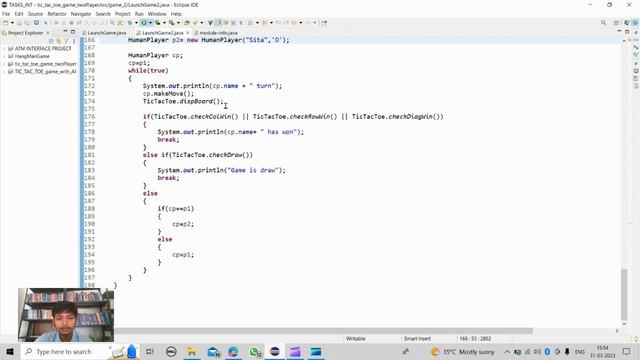The image size is (640, 360).
Task: Open the Source menu
Action: pyautogui.click(x=35, y=14)
